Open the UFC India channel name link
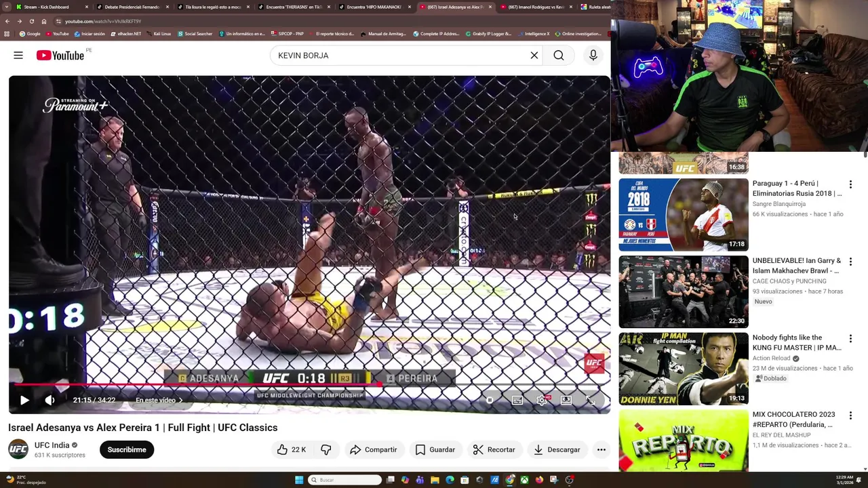This screenshot has height=488, width=868. click(x=52, y=445)
